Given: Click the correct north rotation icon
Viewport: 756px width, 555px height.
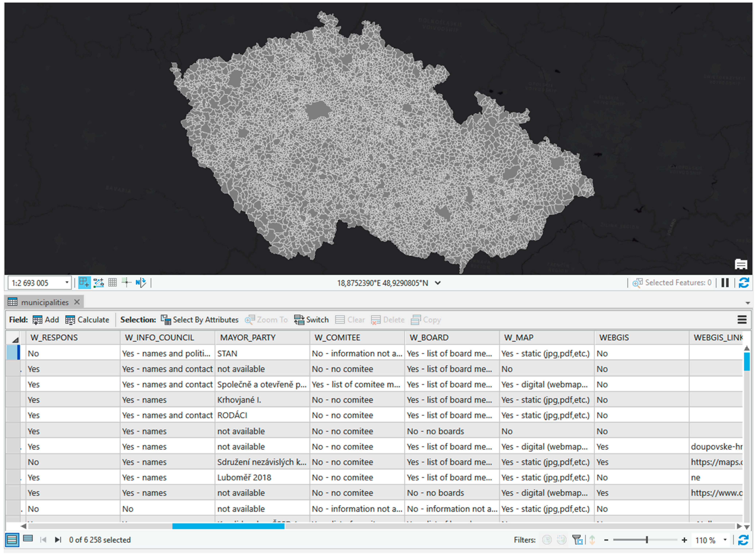Looking at the screenshot, I should [140, 283].
